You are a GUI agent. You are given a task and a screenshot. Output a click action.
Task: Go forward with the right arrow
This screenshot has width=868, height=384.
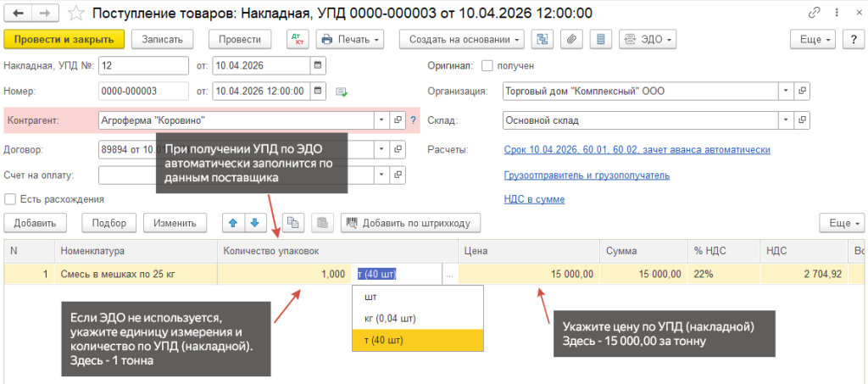[47, 12]
